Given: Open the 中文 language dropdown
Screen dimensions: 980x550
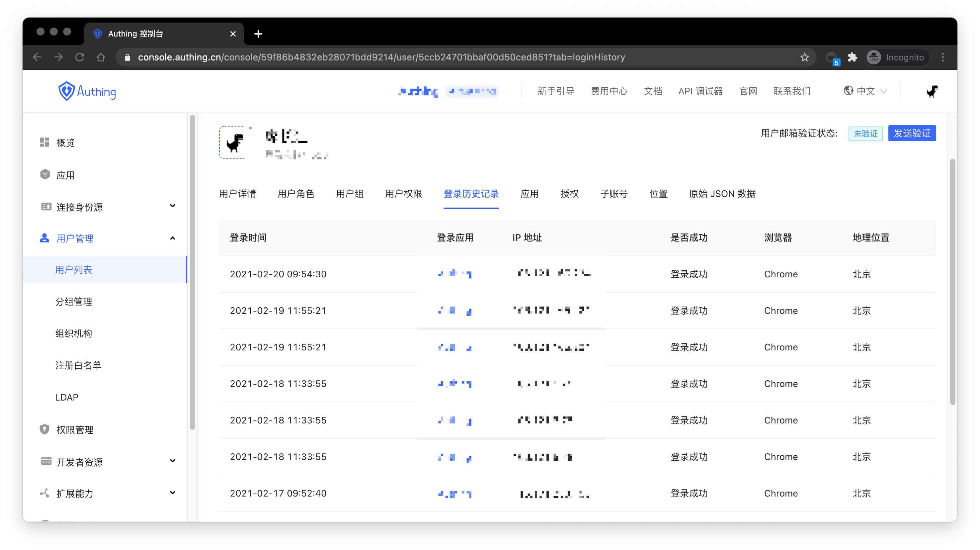Looking at the screenshot, I should click(865, 91).
